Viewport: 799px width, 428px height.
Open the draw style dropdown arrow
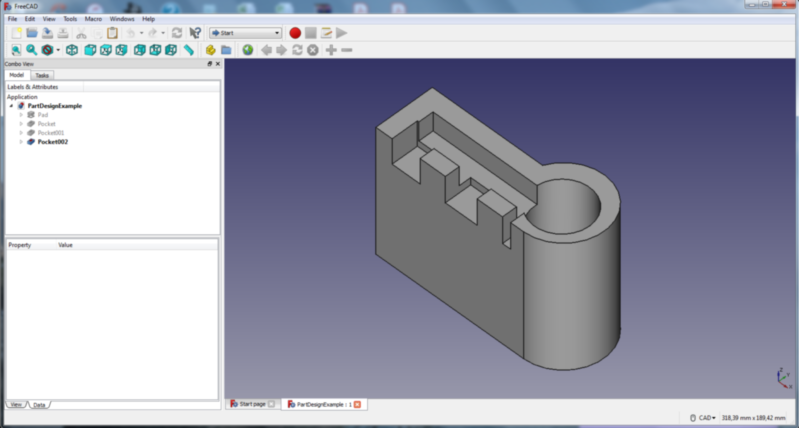tap(58, 50)
